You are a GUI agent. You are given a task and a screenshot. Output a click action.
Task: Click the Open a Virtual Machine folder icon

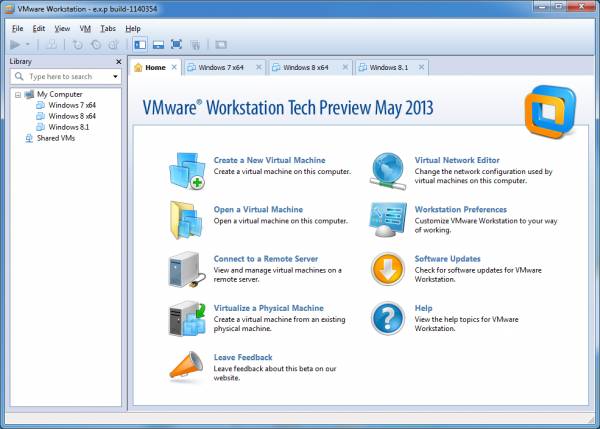(186, 220)
